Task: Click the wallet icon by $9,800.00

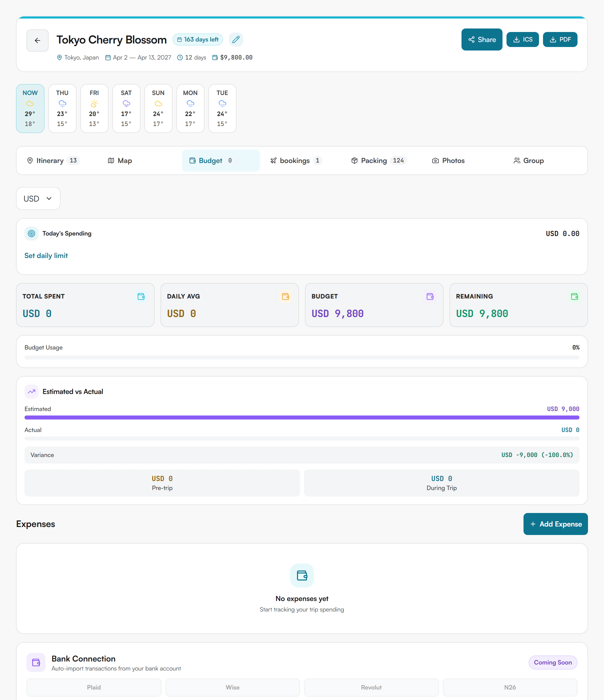Action: tap(215, 57)
